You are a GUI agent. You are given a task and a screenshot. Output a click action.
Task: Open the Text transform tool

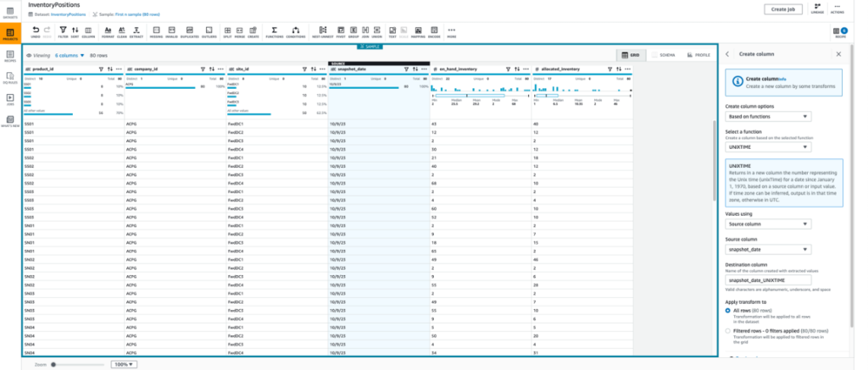point(392,31)
